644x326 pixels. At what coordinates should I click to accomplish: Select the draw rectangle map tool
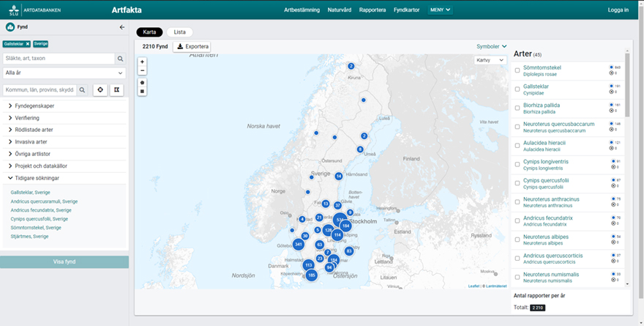pyautogui.click(x=142, y=92)
